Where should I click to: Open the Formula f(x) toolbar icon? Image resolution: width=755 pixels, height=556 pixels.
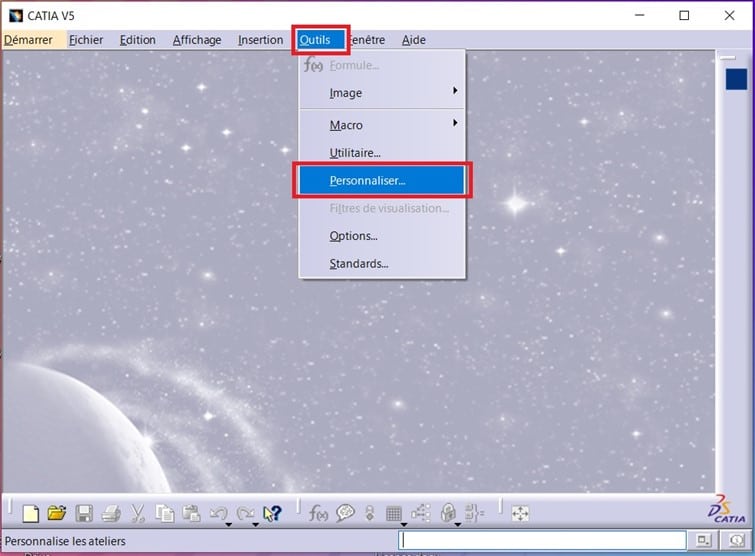[318, 513]
